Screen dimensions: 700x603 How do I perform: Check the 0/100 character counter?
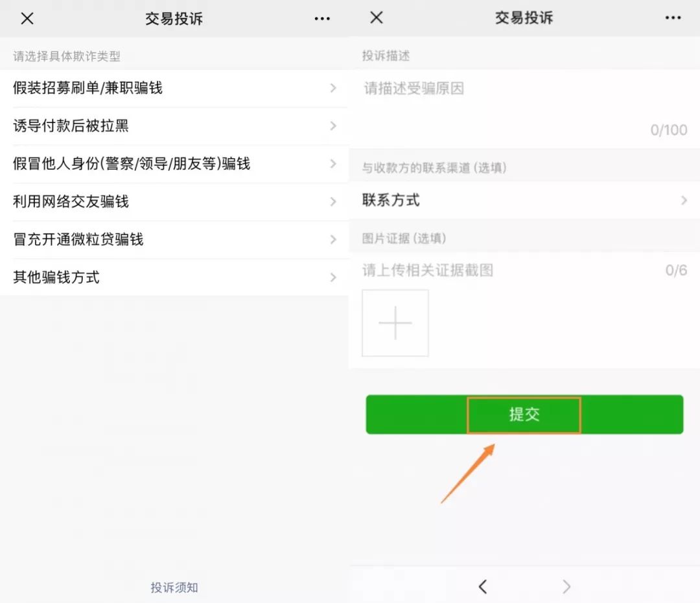click(668, 129)
